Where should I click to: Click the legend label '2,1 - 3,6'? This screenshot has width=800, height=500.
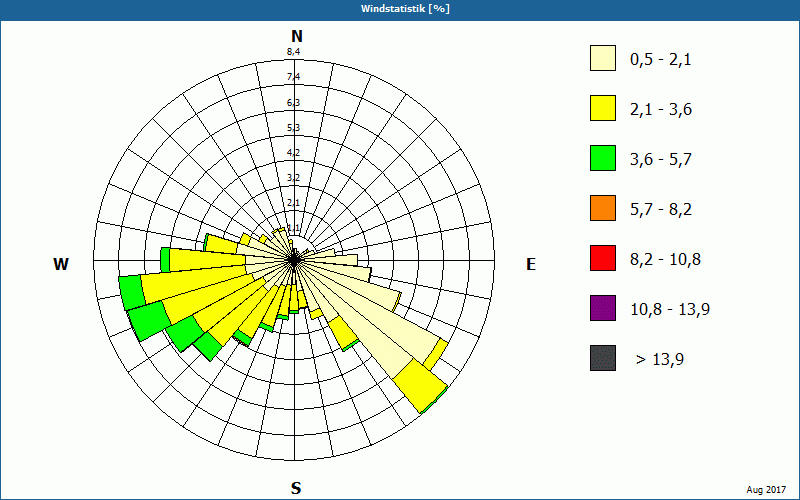point(661,110)
